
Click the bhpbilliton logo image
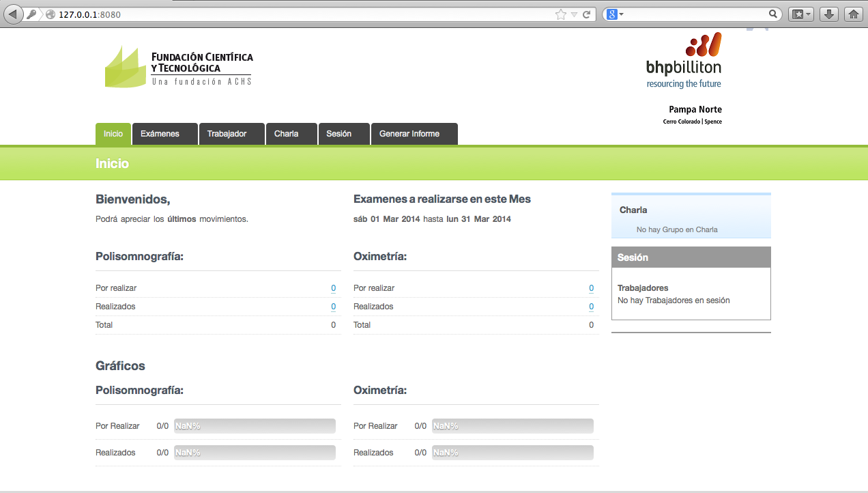(684, 61)
